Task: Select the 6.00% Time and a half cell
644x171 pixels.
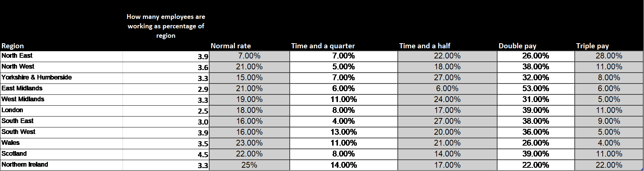Action: 447,89
